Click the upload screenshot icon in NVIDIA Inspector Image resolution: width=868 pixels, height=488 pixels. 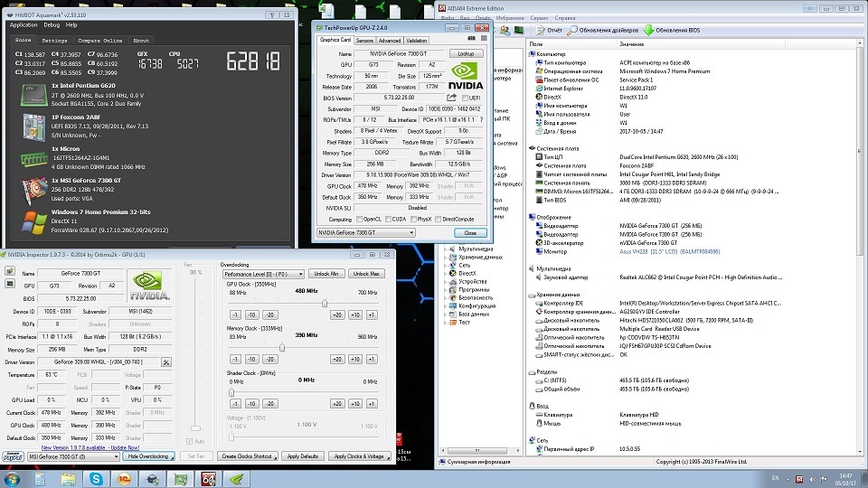[x=10, y=271]
